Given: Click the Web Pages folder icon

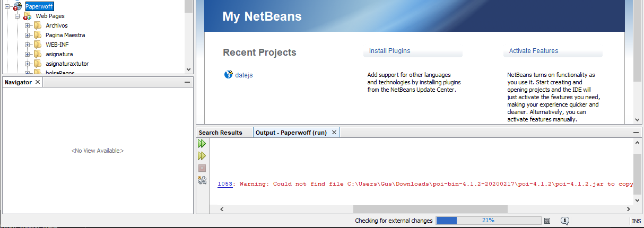Looking at the screenshot, I should tap(27, 16).
